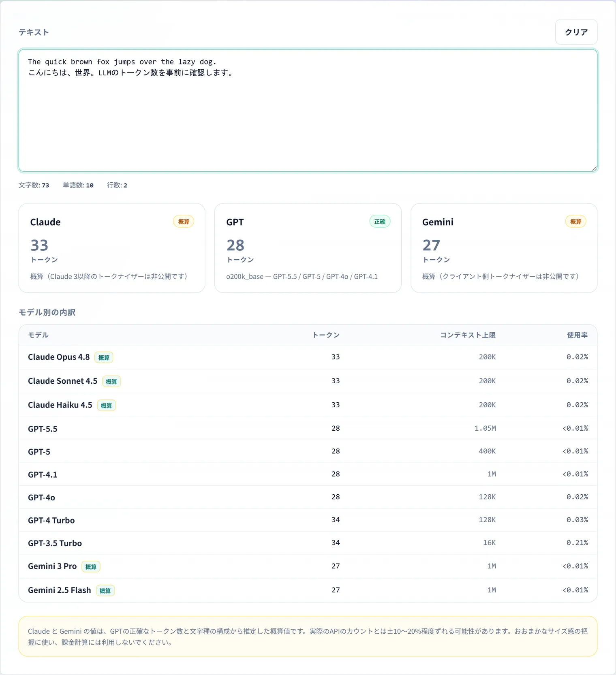
Task: Click the 正確 badge in the GPT card
Action: pyautogui.click(x=380, y=222)
